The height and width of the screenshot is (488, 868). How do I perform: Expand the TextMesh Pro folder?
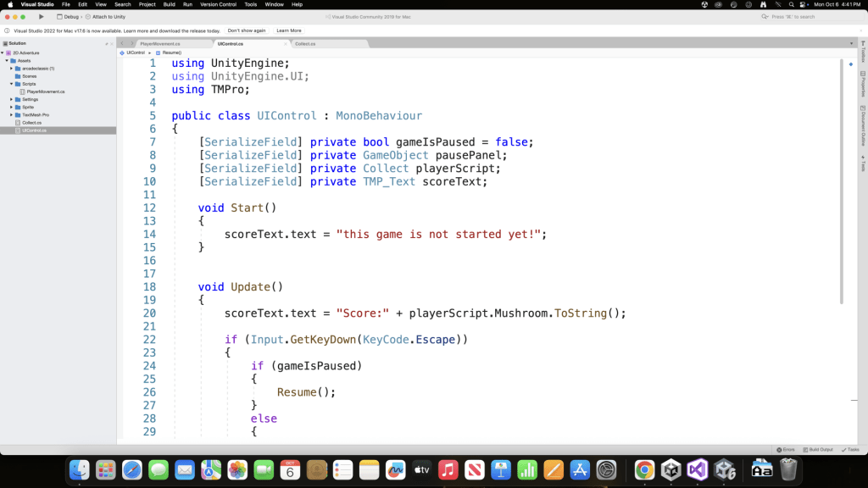pyautogui.click(x=11, y=114)
